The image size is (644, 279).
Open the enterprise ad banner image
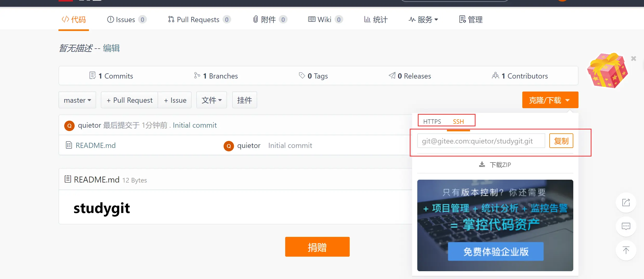tap(495, 225)
